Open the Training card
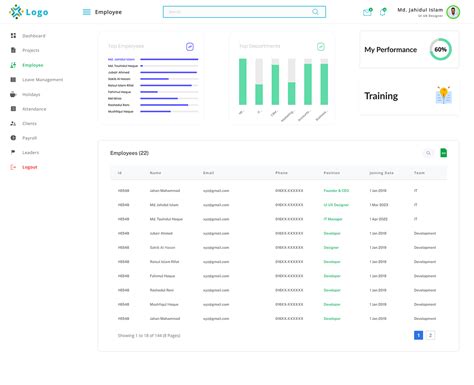The height and width of the screenshot is (385, 474). [409, 96]
